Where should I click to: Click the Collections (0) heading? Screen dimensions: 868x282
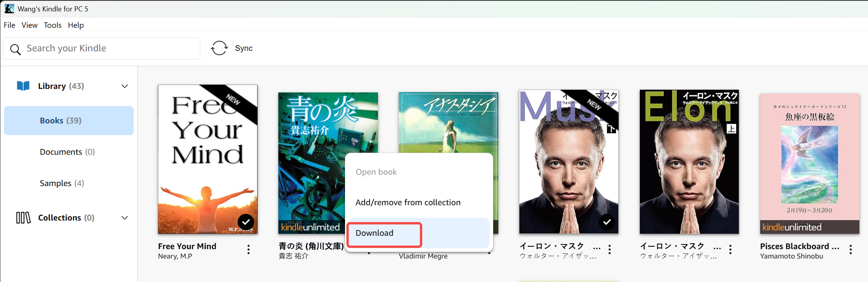click(66, 218)
